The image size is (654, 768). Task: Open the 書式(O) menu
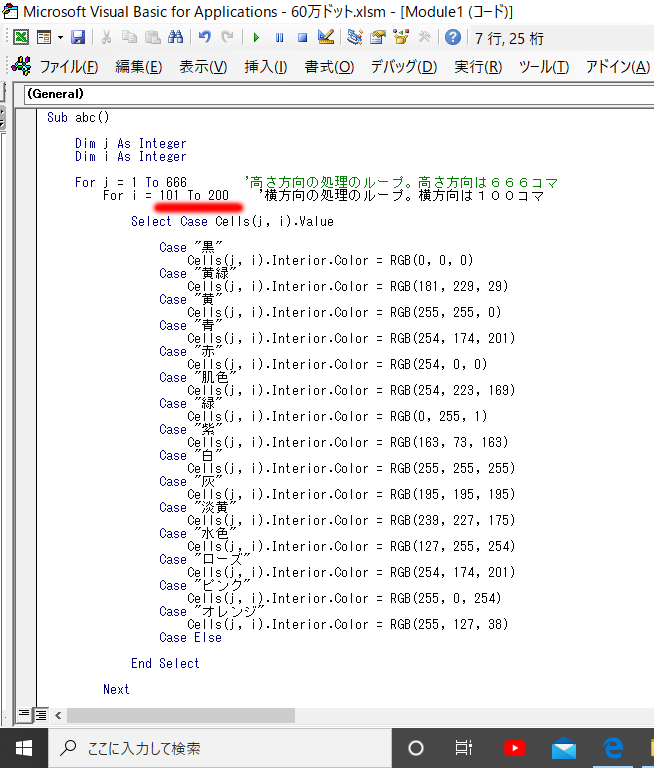(329, 67)
